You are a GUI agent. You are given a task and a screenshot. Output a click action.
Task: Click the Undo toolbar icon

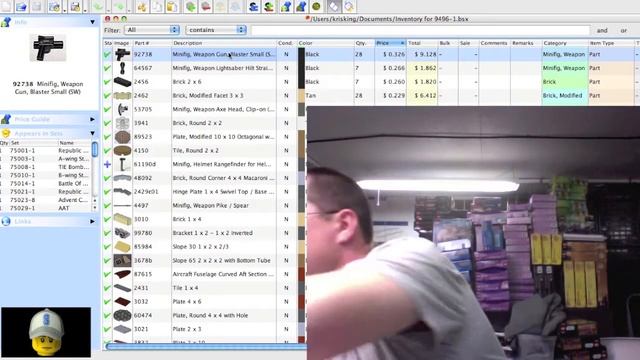click(98, 6)
